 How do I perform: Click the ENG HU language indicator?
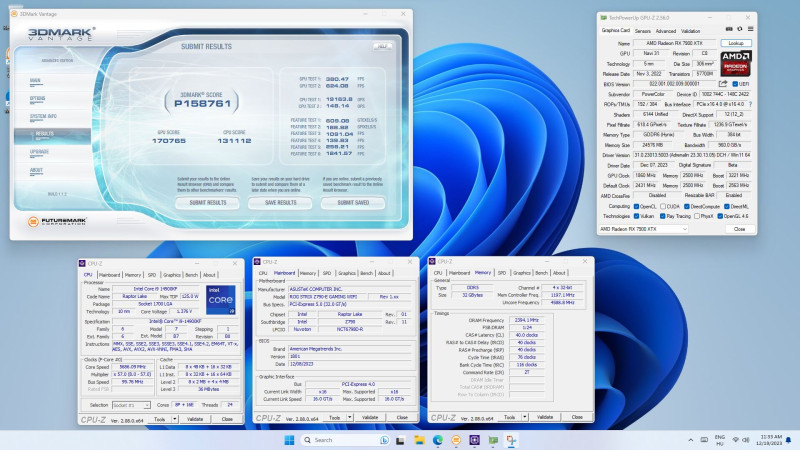(x=719, y=440)
